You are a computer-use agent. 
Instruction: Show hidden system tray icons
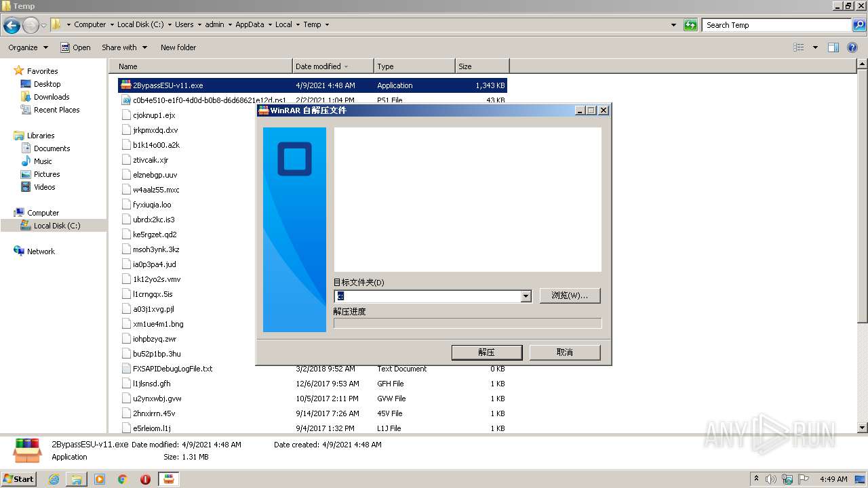756,479
